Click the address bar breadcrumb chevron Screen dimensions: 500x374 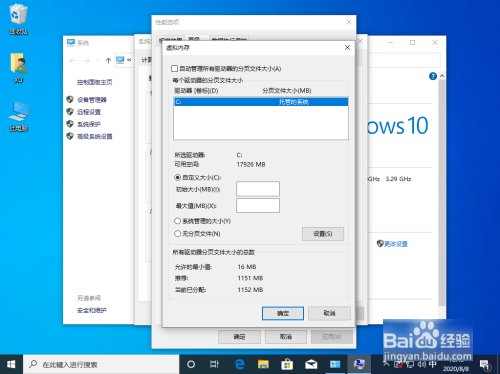(129, 60)
